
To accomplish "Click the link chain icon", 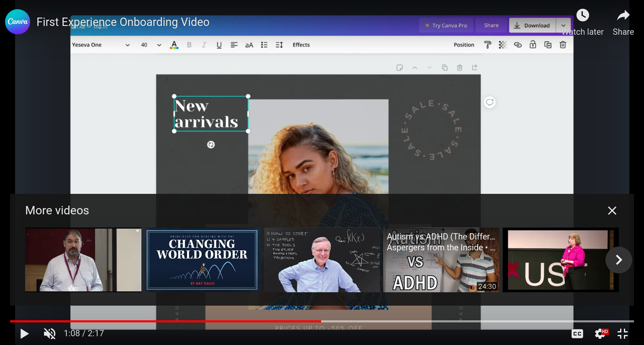I will [x=518, y=45].
